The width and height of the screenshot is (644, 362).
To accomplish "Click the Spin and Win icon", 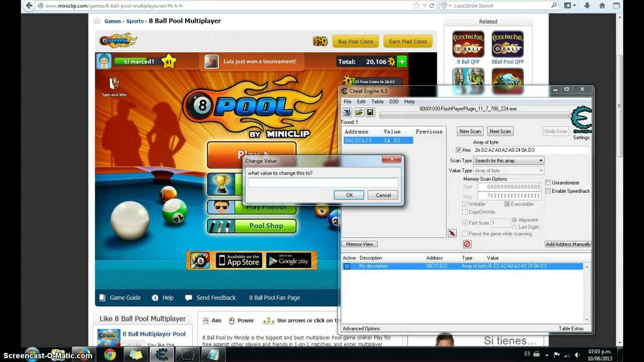I will (x=114, y=86).
